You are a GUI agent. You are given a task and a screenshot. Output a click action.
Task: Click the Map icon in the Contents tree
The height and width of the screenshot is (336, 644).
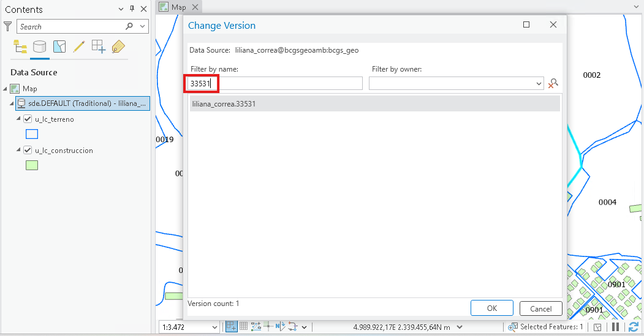click(x=15, y=89)
